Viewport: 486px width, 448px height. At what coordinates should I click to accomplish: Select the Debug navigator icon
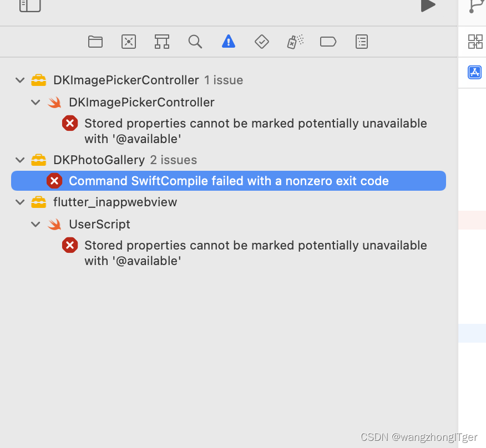[295, 42]
